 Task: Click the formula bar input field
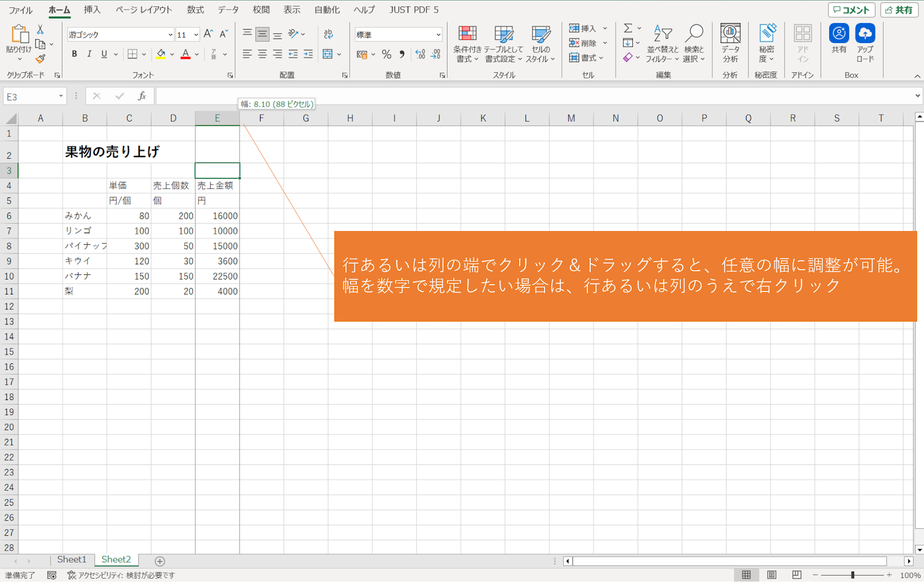[x=534, y=96]
